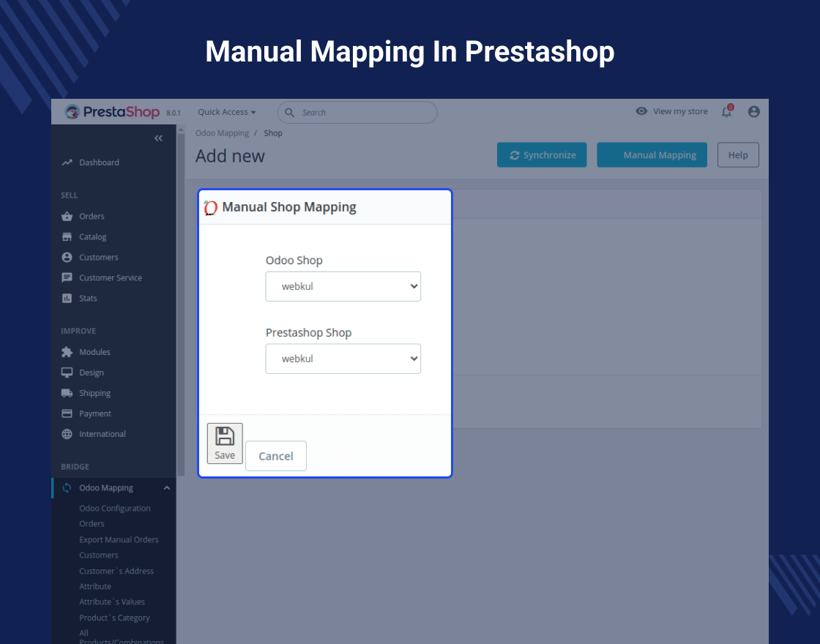Click the Synchronize button

click(542, 154)
